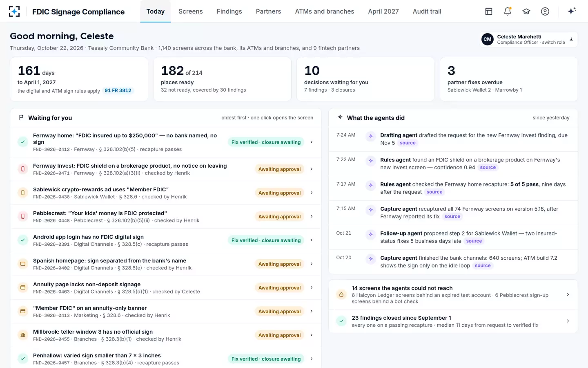The width and height of the screenshot is (588, 368).
Task: Open source link for Rules agent 0.94 confidence entry
Action: point(488,167)
